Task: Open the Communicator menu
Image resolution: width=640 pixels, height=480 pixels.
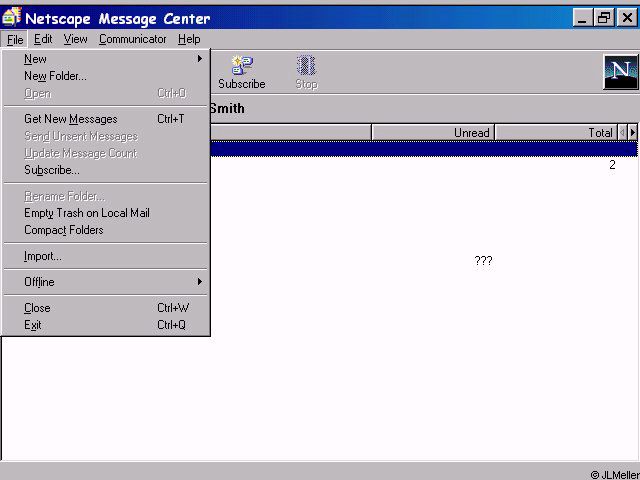Action: 133,39
